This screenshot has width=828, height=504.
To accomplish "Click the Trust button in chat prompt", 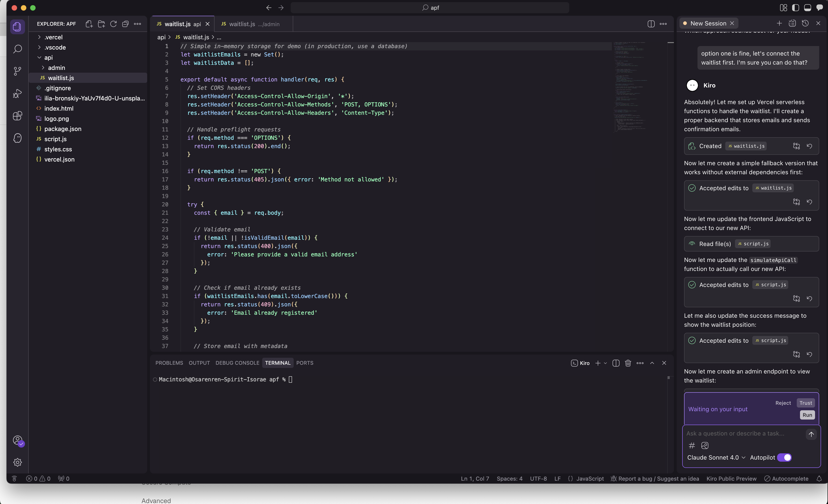I will pyautogui.click(x=806, y=403).
